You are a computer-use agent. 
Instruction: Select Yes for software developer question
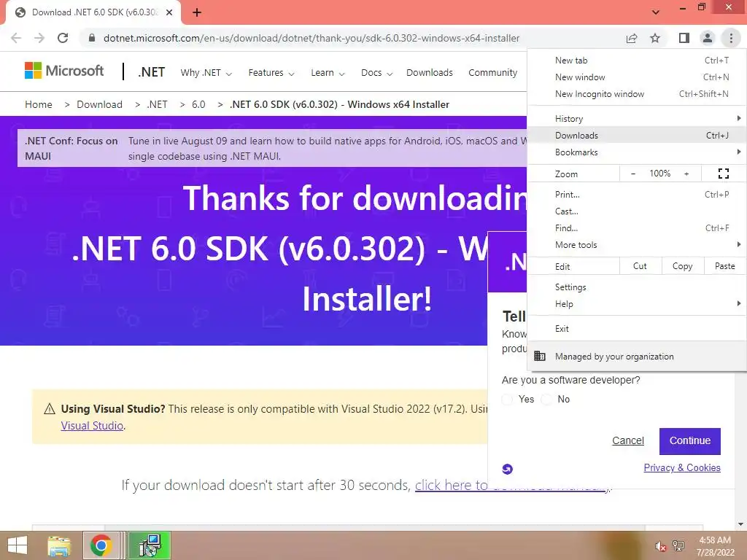(508, 400)
